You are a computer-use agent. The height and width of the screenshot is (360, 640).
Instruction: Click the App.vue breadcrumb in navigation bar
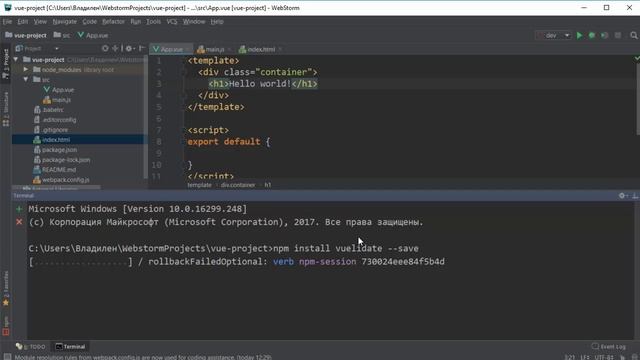pyautogui.click(x=93, y=36)
